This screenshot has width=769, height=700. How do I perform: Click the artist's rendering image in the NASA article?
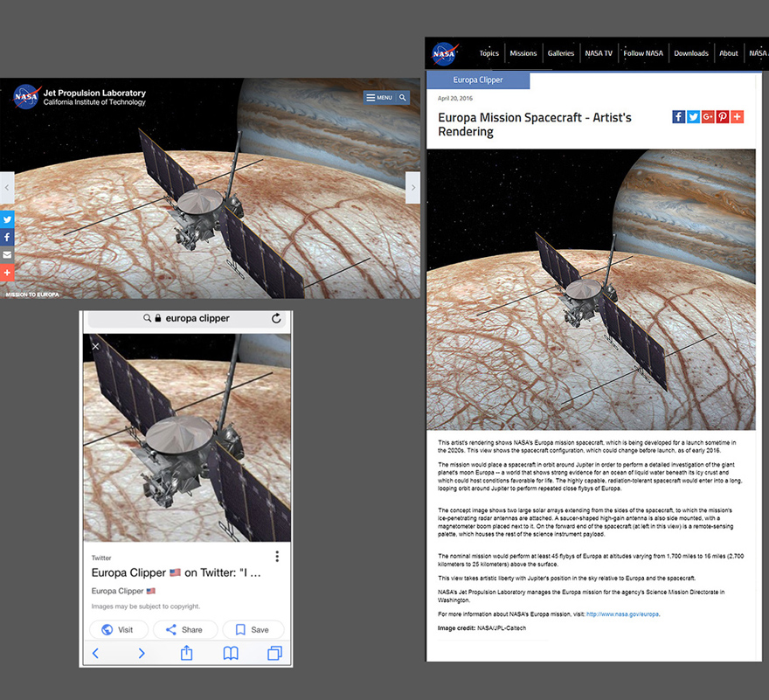coord(591,290)
